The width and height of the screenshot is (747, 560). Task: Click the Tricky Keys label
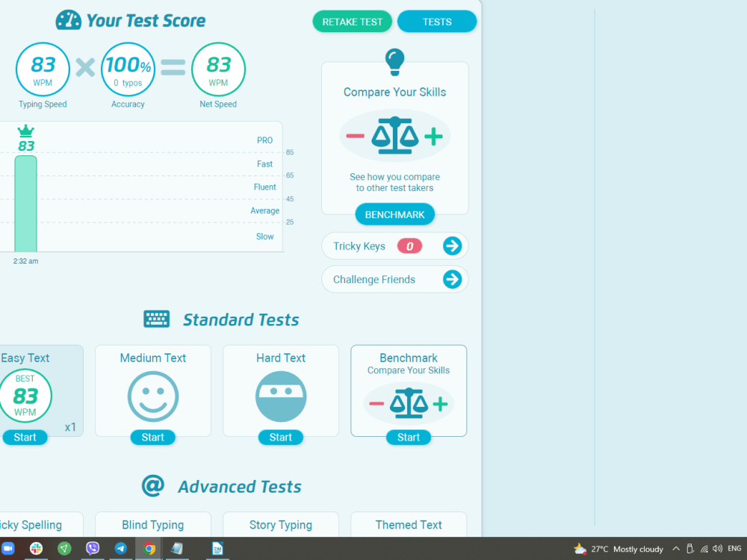coord(359,246)
